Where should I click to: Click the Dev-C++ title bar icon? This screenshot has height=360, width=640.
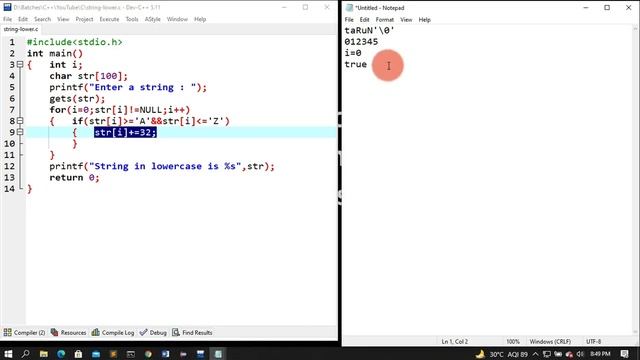click(x=7, y=7)
